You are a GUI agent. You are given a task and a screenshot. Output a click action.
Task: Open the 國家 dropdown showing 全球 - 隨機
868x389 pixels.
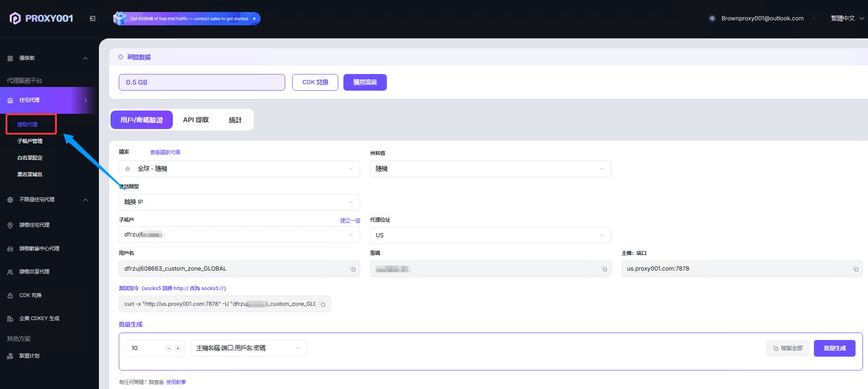click(x=239, y=169)
